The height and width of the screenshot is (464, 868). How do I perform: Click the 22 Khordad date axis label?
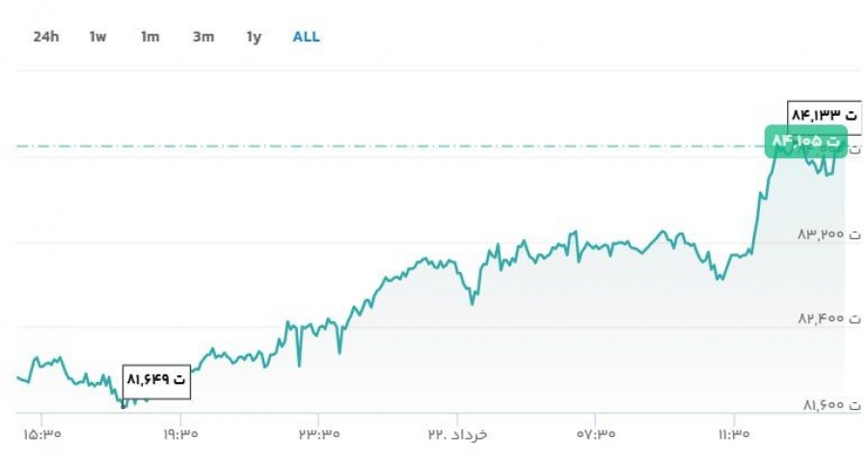457,433
